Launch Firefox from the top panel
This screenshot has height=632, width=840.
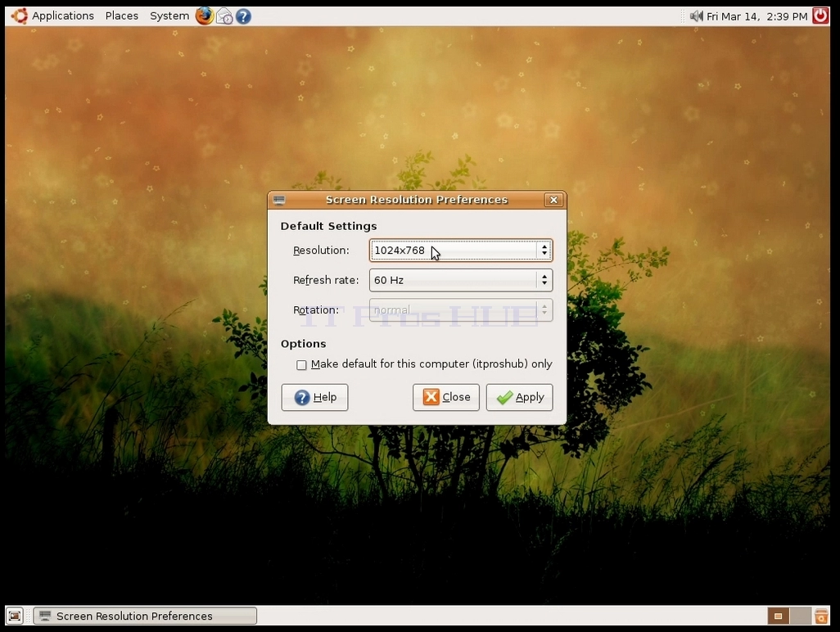click(x=204, y=16)
